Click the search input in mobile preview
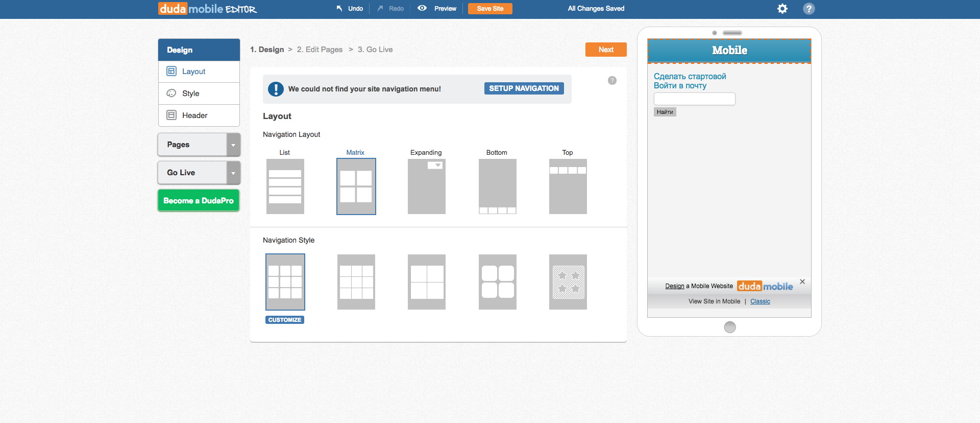980x423 pixels. (694, 99)
